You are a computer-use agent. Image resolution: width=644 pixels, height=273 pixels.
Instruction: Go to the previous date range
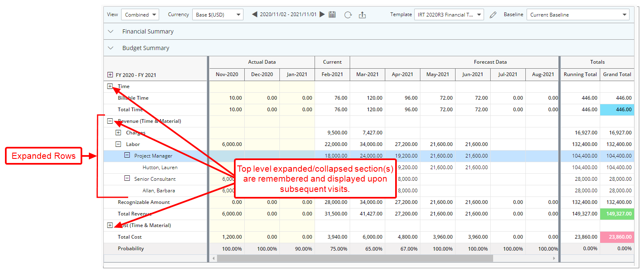coord(255,14)
